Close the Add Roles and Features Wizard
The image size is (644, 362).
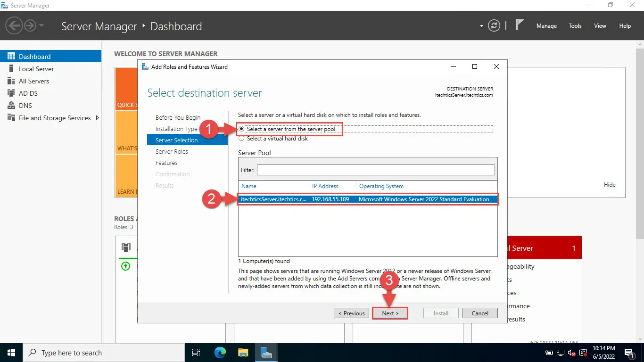click(x=496, y=67)
